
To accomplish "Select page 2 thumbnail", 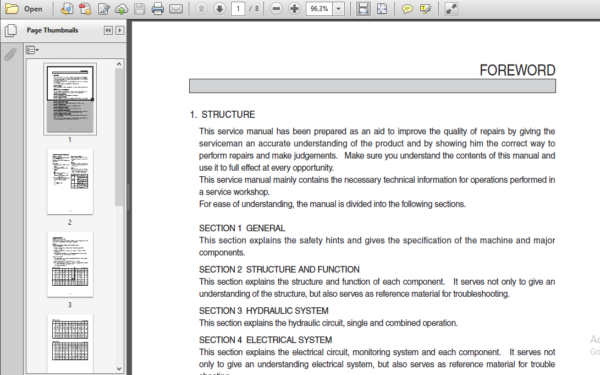I will (x=70, y=182).
